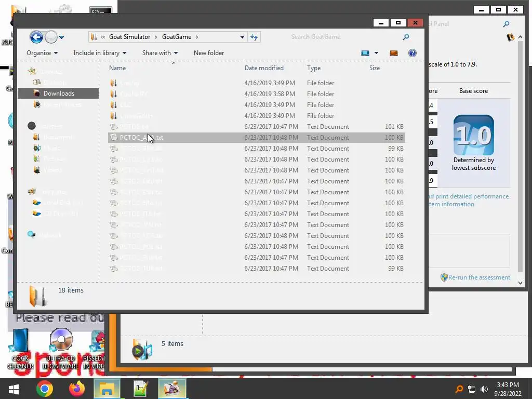Click the Favorites star icon
532x399 pixels.
pyautogui.click(x=32, y=71)
